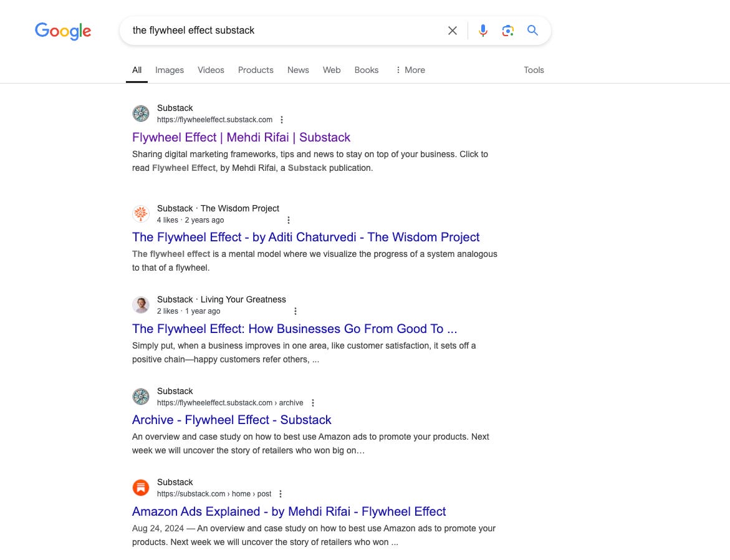
Task: Switch to the Web tab
Action: [332, 70]
